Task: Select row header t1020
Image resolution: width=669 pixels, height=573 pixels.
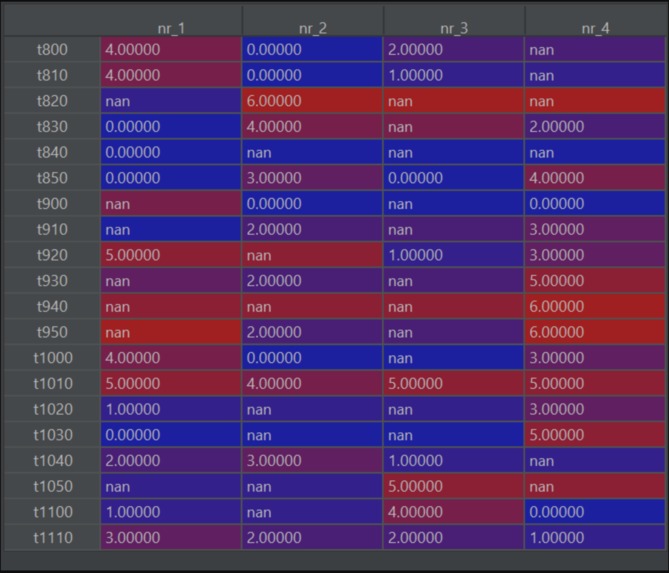Action: pos(52,409)
